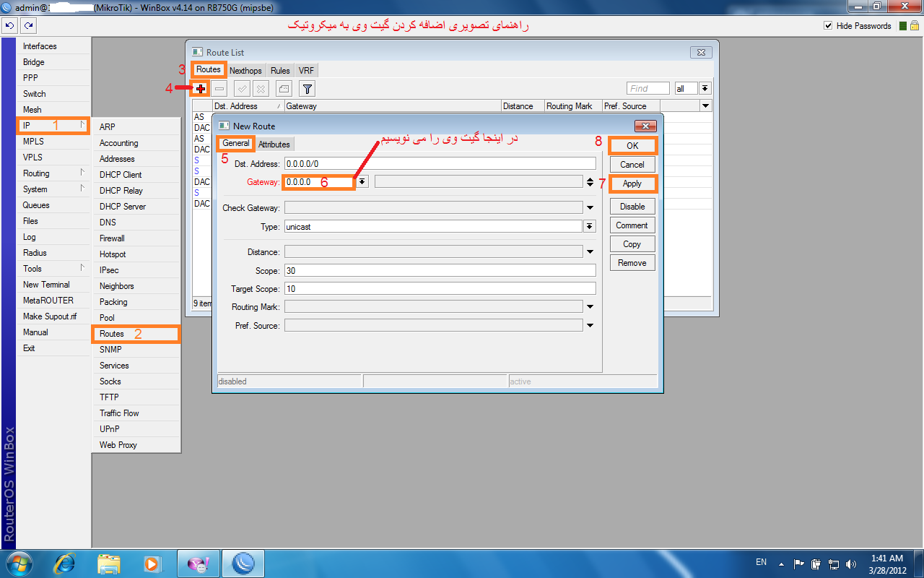Switch to the VRF tab
The image size is (924, 578).
click(306, 71)
